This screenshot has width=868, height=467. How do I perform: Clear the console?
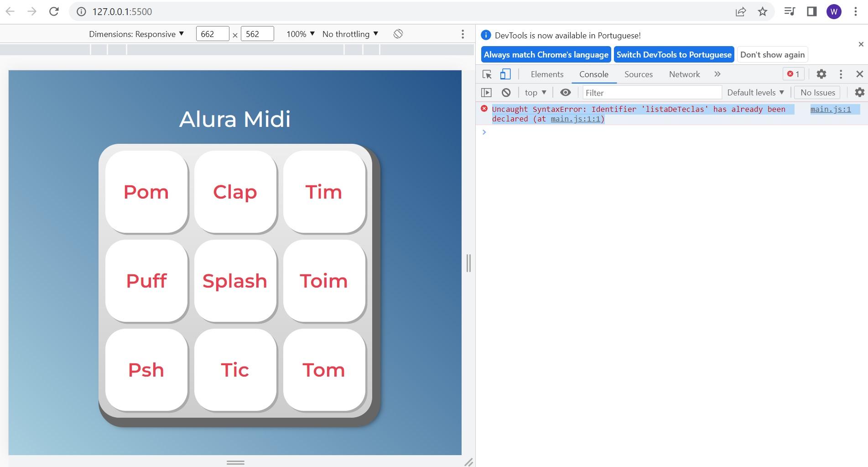pyautogui.click(x=506, y=93)
